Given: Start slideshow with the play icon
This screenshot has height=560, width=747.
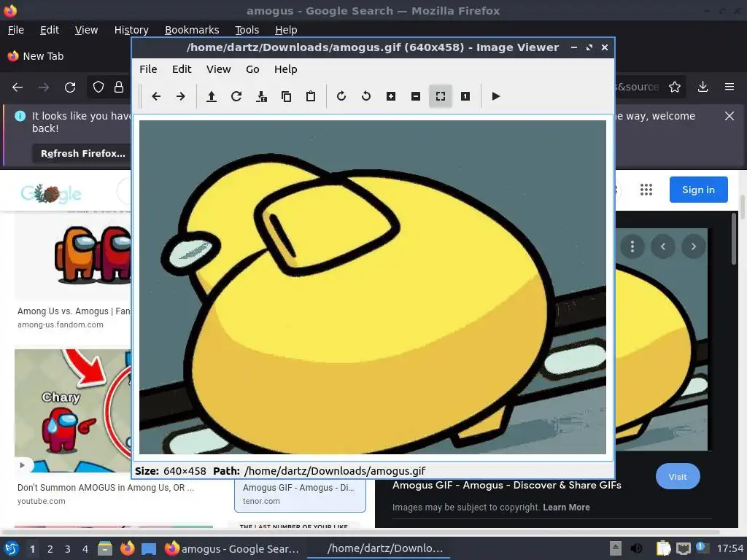Looking at the screenshot, I should point(495,97).
